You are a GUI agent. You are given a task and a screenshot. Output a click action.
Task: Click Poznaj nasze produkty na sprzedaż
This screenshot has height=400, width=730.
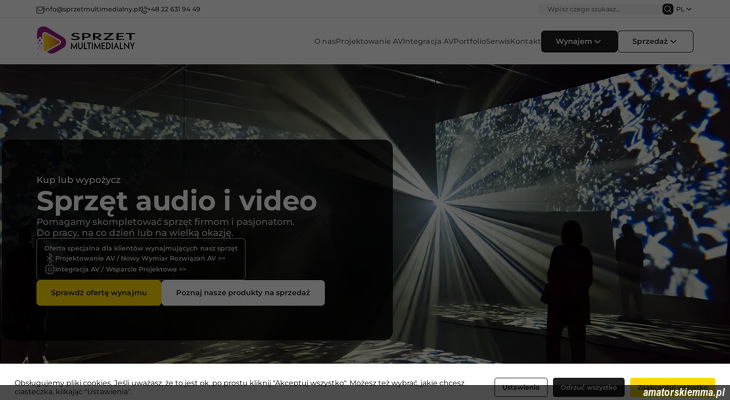243,293
